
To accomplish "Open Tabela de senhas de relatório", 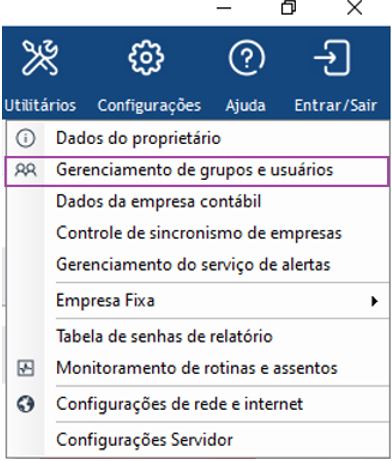I will pyautogui.click(x=197, y=336).
